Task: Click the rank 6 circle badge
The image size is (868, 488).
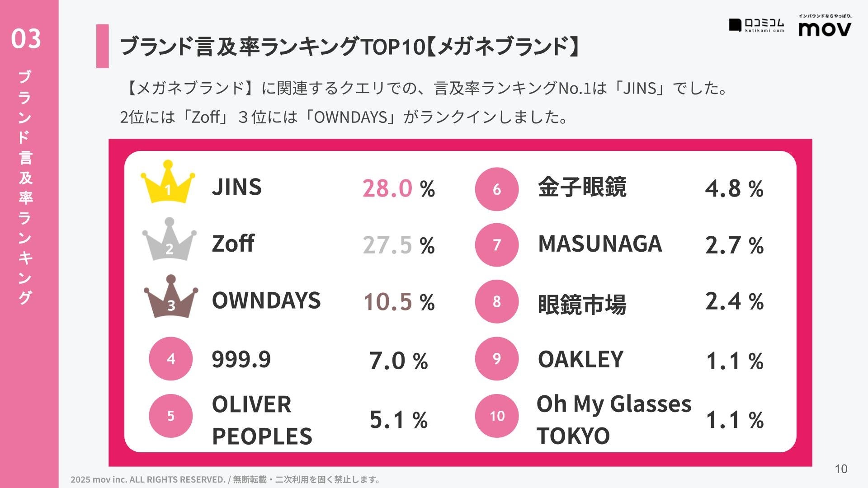Action: (496, 189)
